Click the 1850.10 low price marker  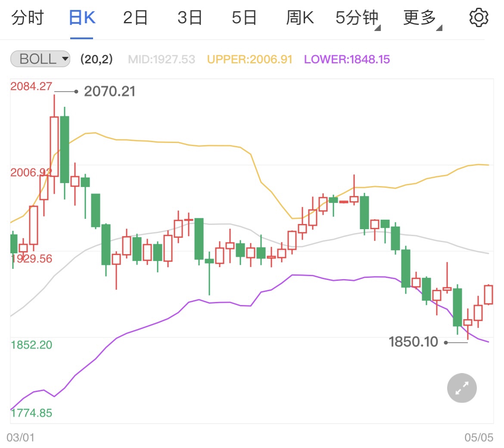[414, 342]
